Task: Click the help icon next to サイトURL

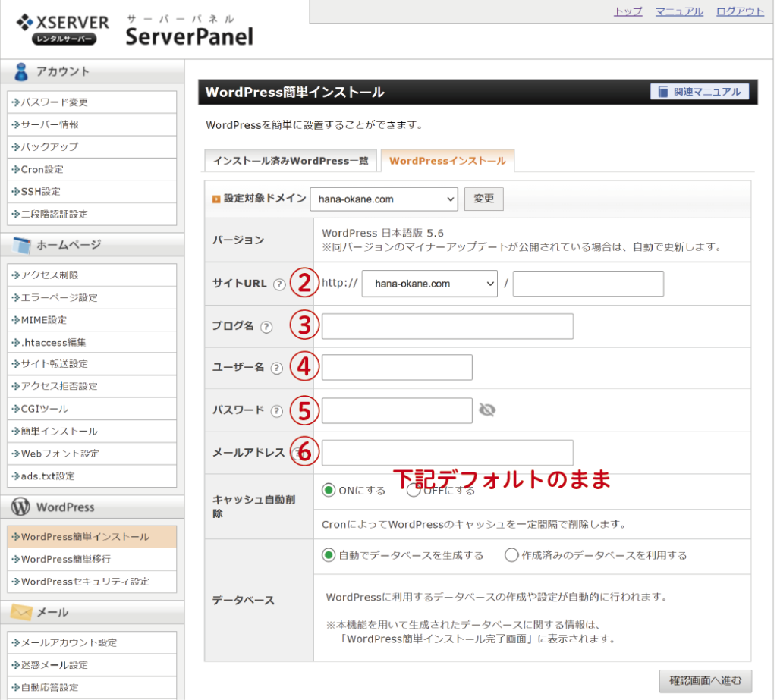Action: [279, 284]
